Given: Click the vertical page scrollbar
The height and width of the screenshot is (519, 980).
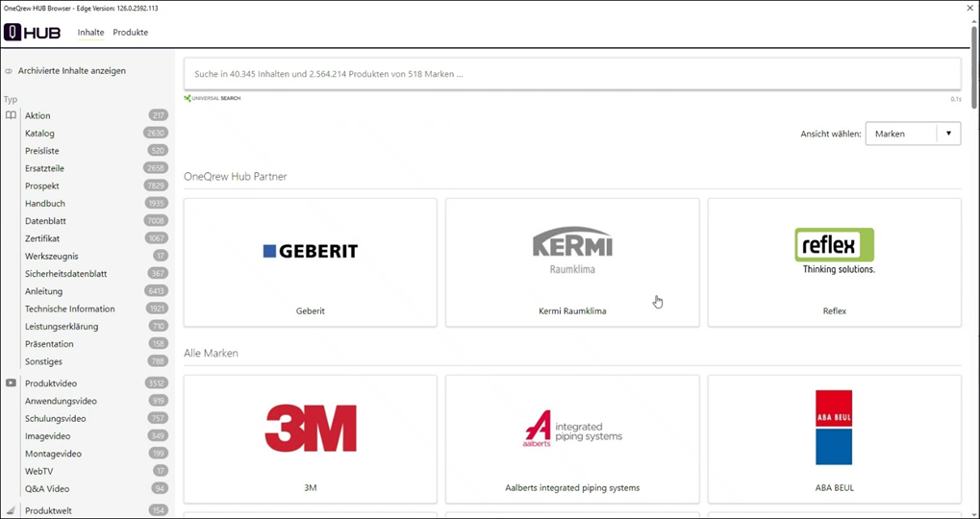Looking at the screenshot, I should [974, 68].
